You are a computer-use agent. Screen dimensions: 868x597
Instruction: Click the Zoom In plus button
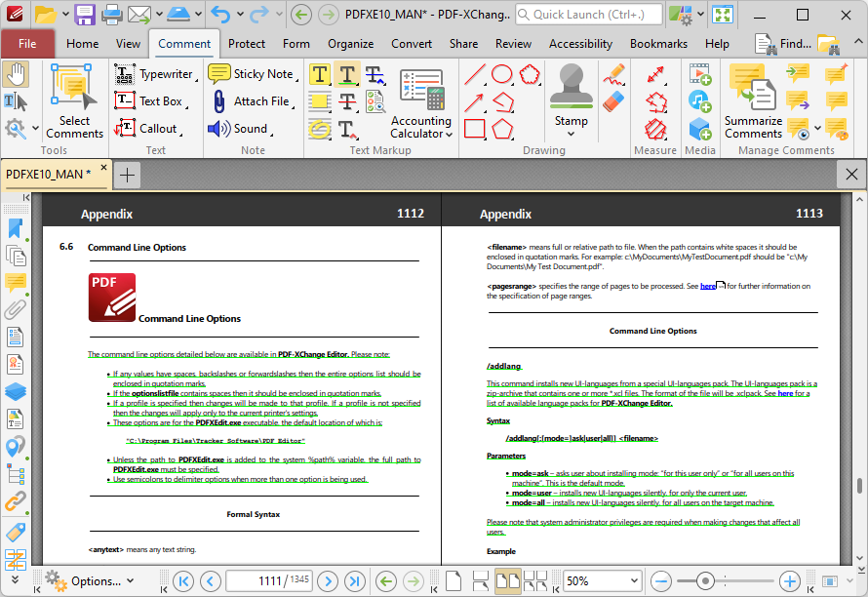789,581
